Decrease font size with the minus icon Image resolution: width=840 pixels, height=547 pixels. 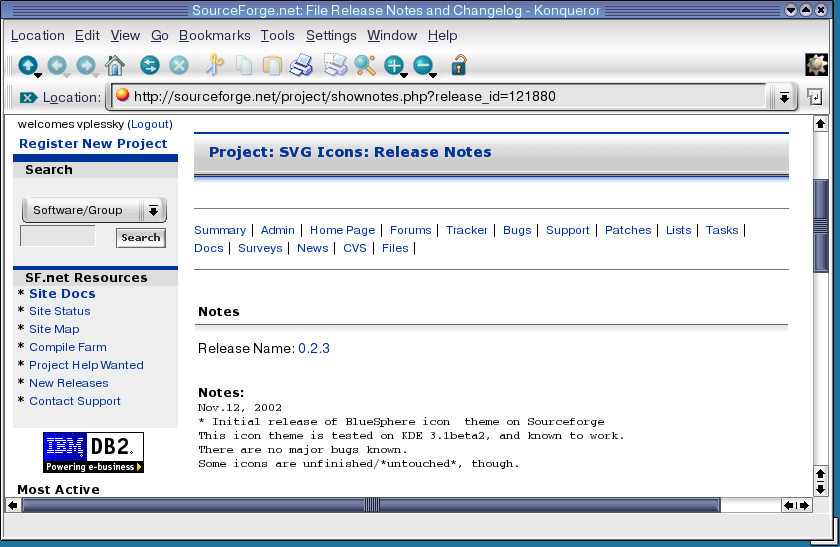click(x=424, y=66)
